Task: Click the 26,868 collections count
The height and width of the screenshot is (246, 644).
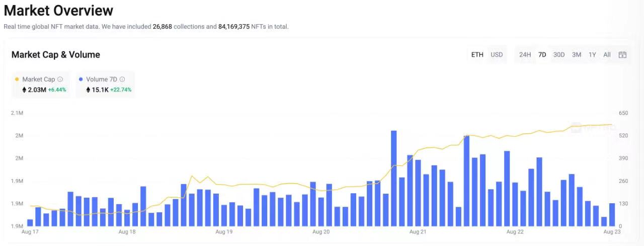Action: [x=162, y=27]
